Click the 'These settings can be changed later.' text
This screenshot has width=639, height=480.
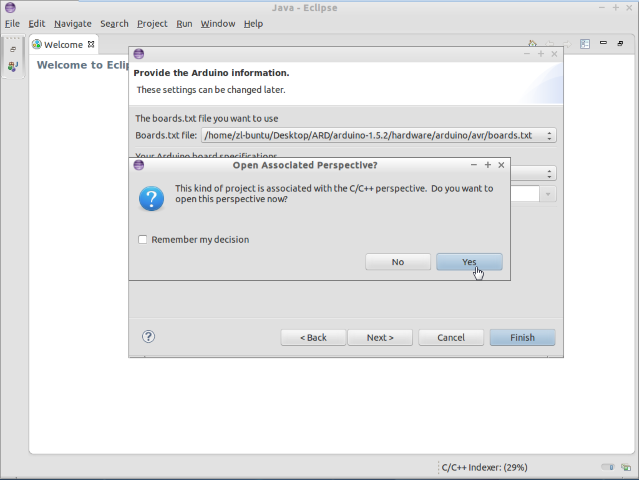click(211, 90)
